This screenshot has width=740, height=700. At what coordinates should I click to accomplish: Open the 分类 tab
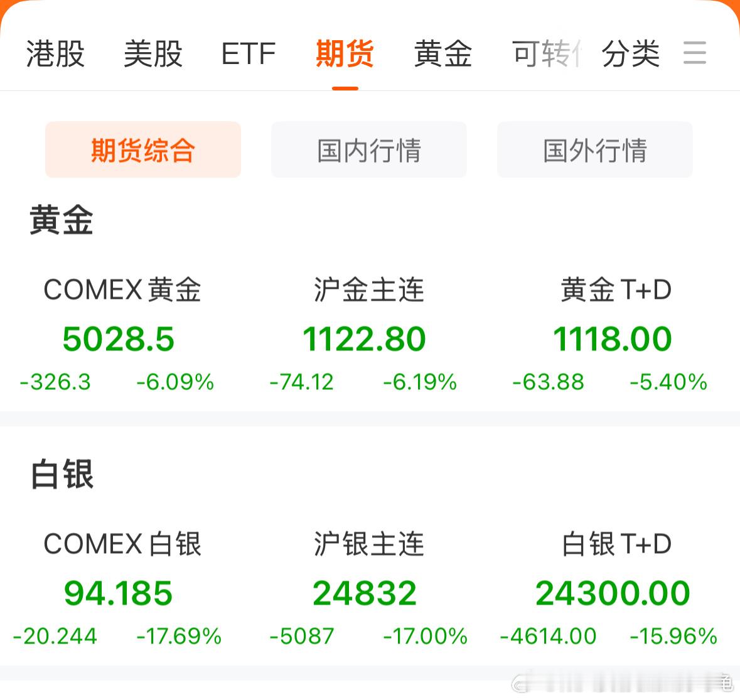(x=630, y=54)
